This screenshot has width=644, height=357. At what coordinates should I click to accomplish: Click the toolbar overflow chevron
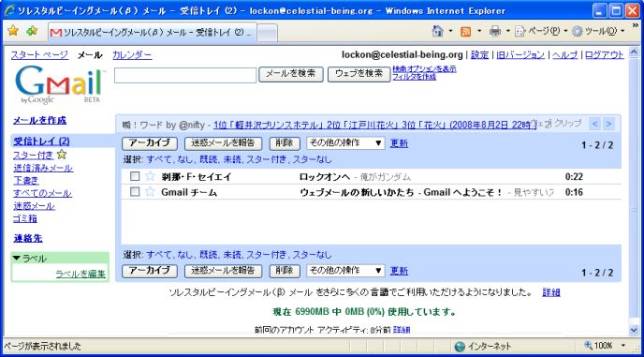coord(637,25)
